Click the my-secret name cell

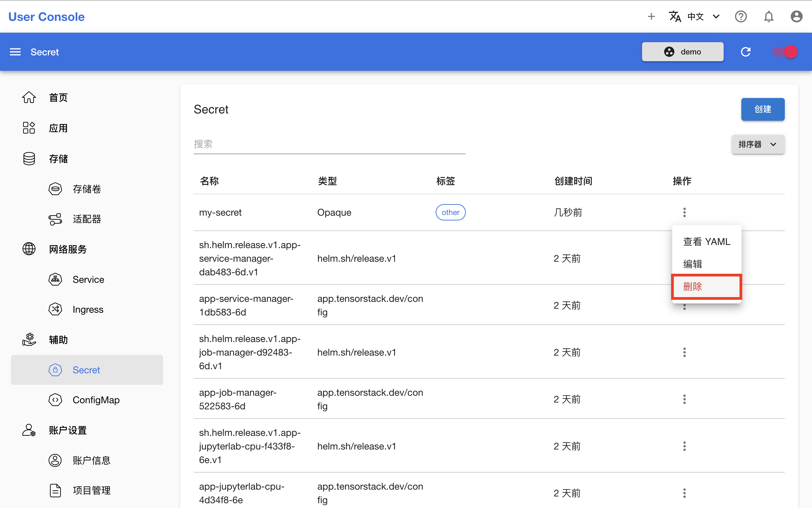coord(220,212)
